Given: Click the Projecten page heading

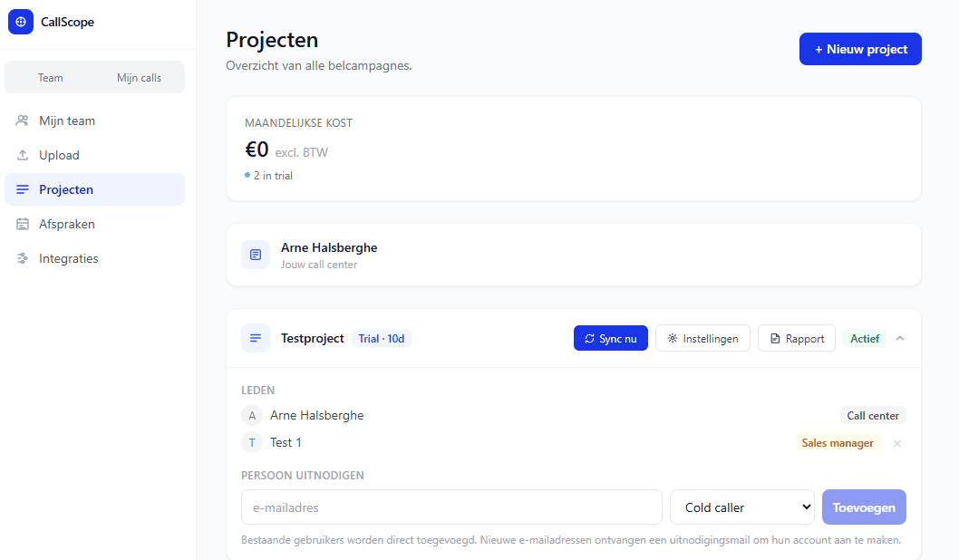Looking at the screenshot, I should [x=272, y=40].
